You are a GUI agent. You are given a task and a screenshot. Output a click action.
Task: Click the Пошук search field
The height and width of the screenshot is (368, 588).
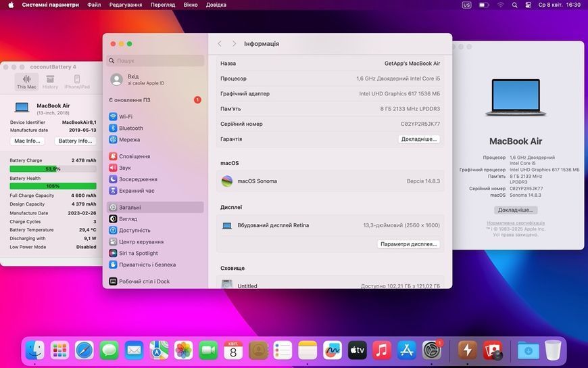click(x=155, y=60)
